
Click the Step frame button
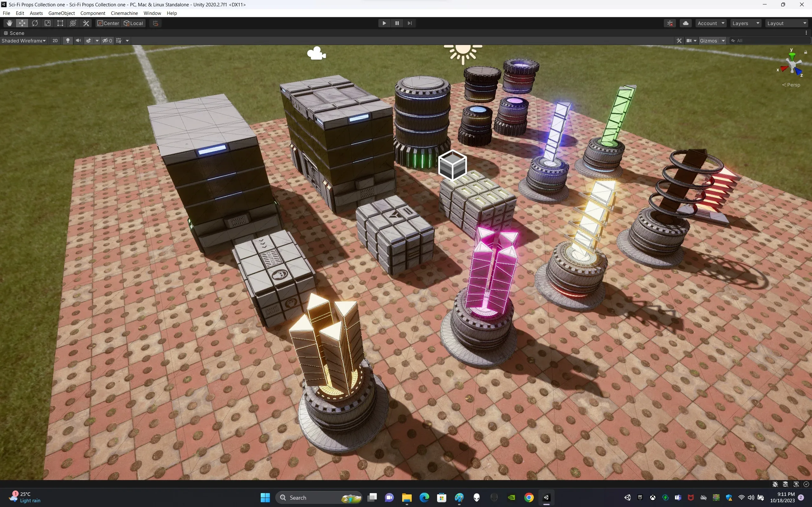(410, 23)
